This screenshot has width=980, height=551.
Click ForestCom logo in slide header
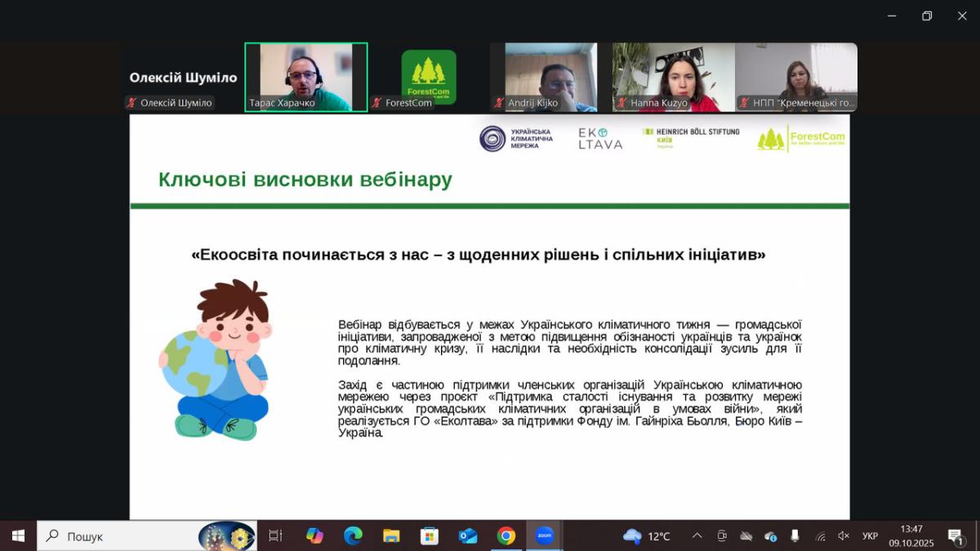click(x=801, y=139)
